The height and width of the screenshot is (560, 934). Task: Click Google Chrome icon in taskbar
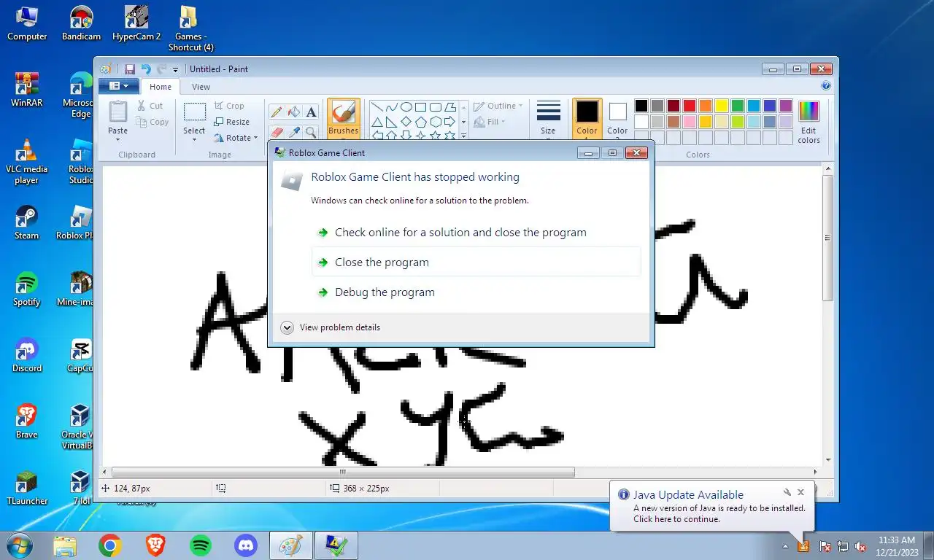click(110, 545)
